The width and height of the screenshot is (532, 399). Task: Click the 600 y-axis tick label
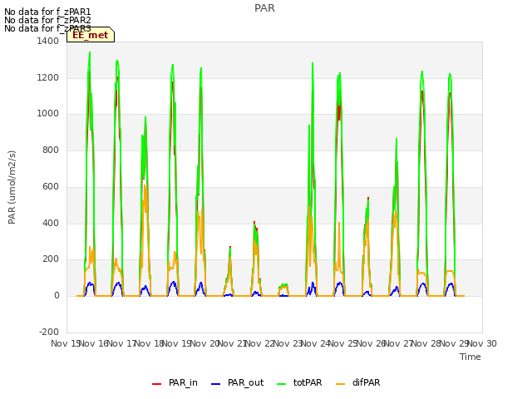coord(51,186)
